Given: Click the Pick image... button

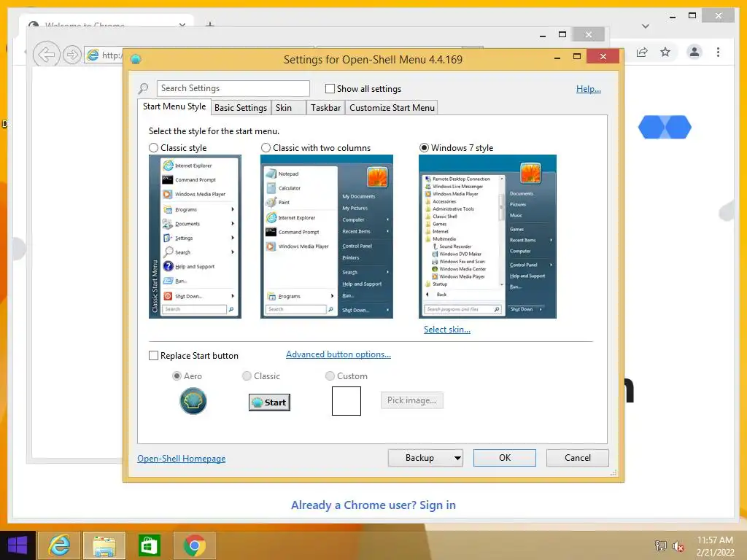Looking at the screenshot, I should [412, 400].
